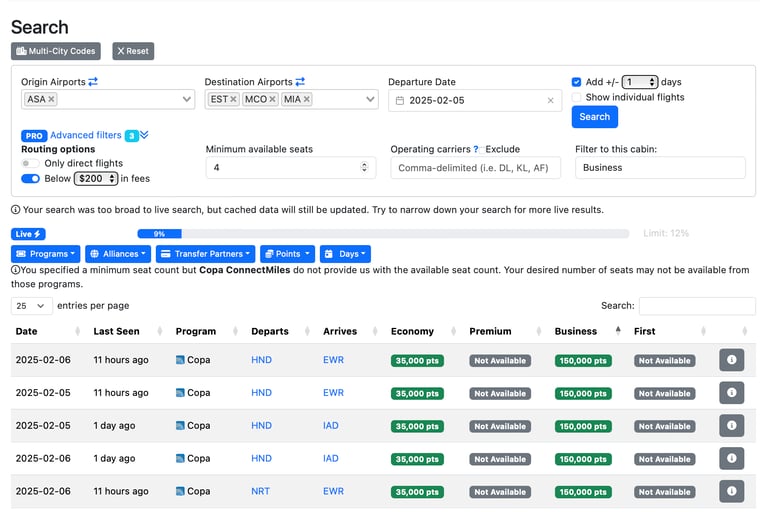Viewport: 768px width, 512px height.
Task: Open the Days dropdown
Action: 345,254
